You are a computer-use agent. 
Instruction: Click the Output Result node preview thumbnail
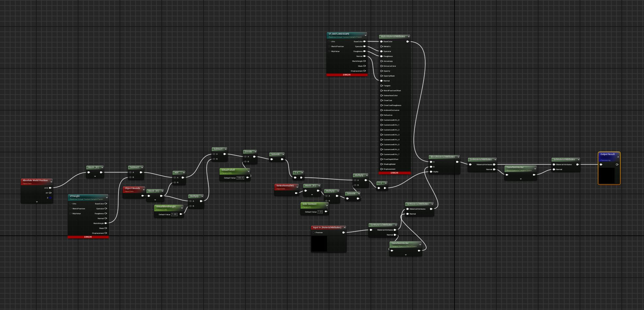click(607, 176)
